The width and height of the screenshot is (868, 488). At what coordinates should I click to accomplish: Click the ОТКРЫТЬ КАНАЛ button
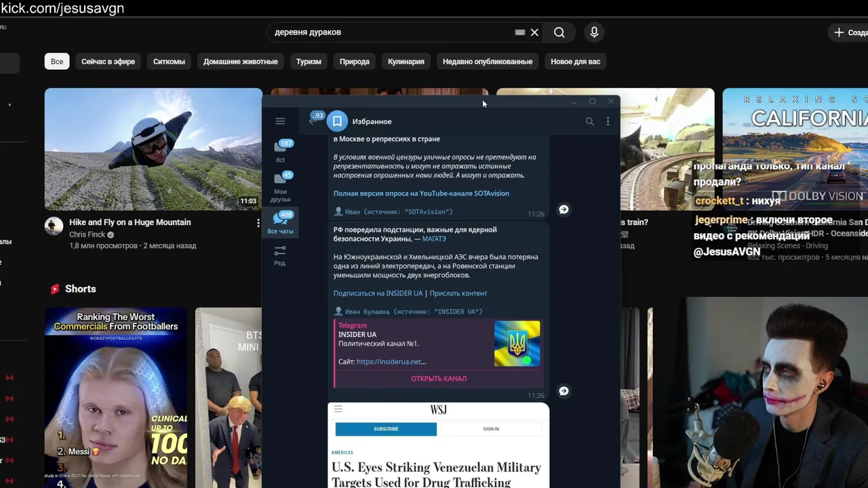coord(439,379)
